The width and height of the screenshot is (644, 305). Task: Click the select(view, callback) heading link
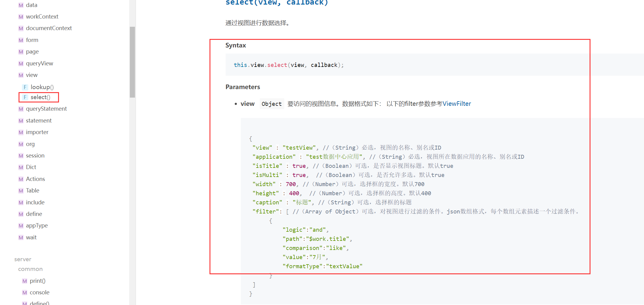click(277, 3)
